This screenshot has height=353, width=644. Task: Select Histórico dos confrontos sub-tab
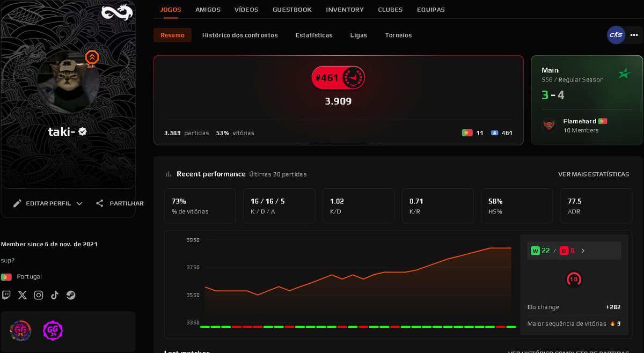click(240, 35)
